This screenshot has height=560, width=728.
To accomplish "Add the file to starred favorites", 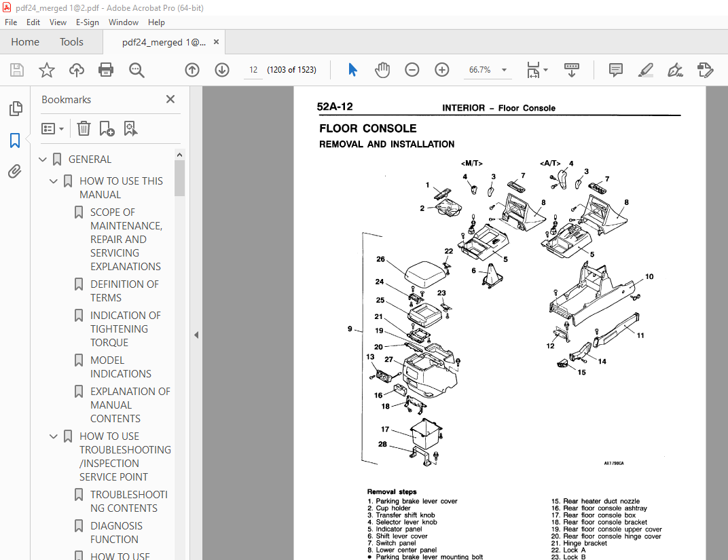I will coord(46,70).
